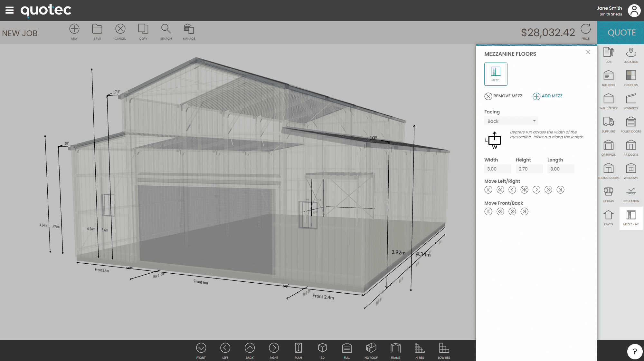Image resolution: width=644 pixels, height=361 pixels.
Task: Click Remove Mezz
Action: [503, 96]
